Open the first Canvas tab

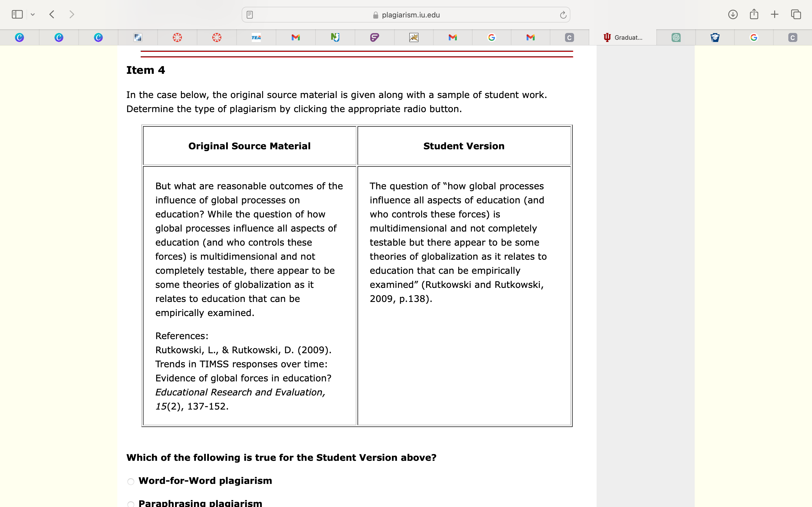click(178, 37)
